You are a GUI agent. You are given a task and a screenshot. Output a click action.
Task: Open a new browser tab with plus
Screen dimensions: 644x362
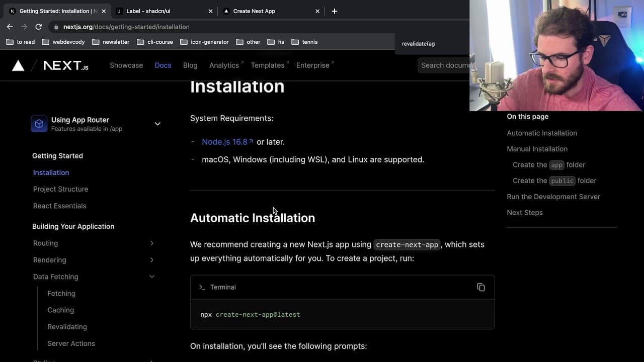click(x=334, y=11)
